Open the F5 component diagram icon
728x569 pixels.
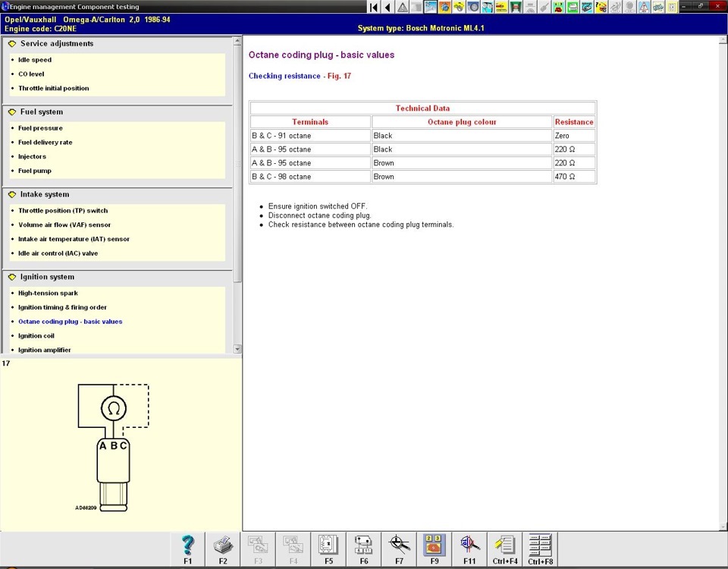pyautogui.click(x=328, y=549)
